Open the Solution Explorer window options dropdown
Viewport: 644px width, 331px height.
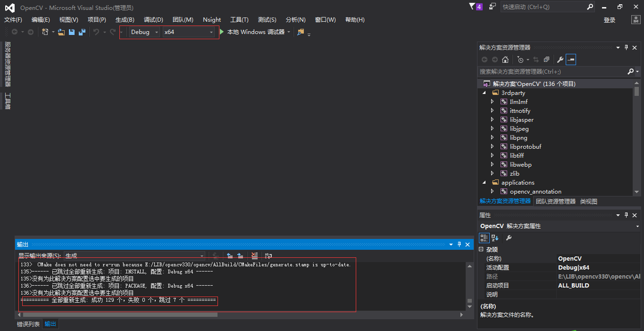click(618, 47)
